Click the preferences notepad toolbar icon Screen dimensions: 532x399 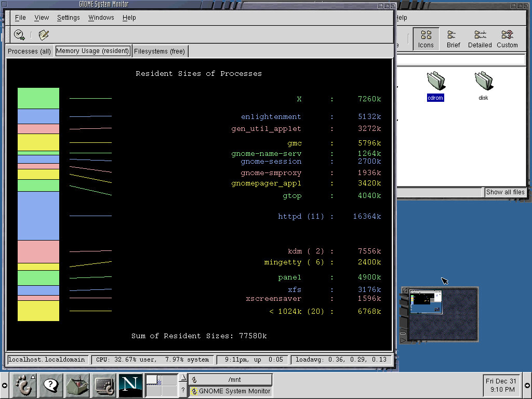pyautogui.click(x=44, y=35)
